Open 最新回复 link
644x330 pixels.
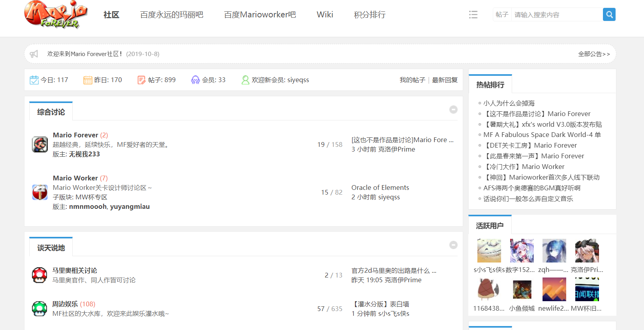coord(445,80)
